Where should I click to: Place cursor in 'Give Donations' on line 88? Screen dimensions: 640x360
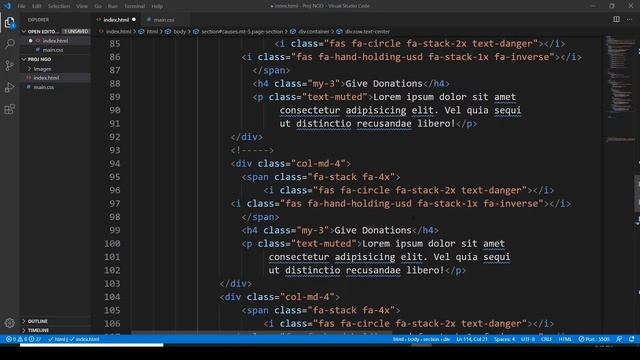384,84
